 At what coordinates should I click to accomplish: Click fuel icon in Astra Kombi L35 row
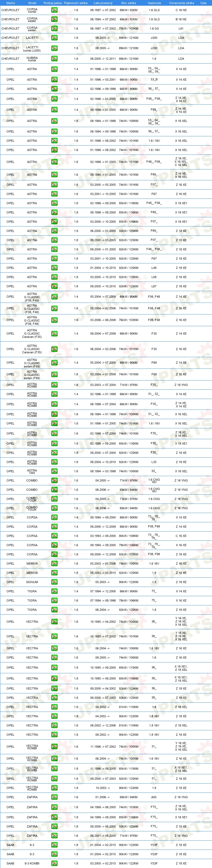(54, 462)
